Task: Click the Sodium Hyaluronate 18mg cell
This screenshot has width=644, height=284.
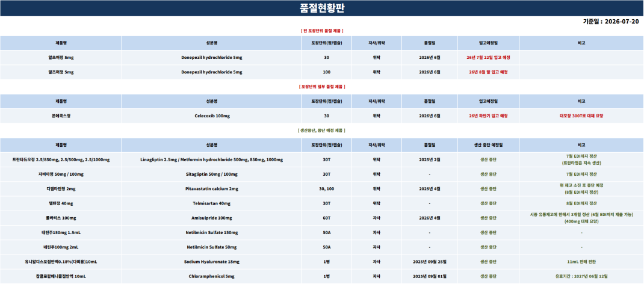Action: point(212,262)
